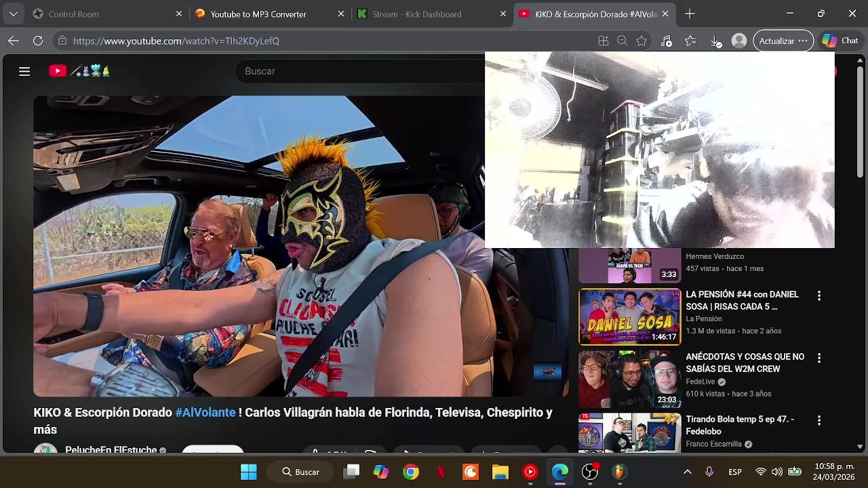This screenshot has height=488, width=868.
Task: Click the YouTube Buscar search field
Action: (x=359, y=71)
